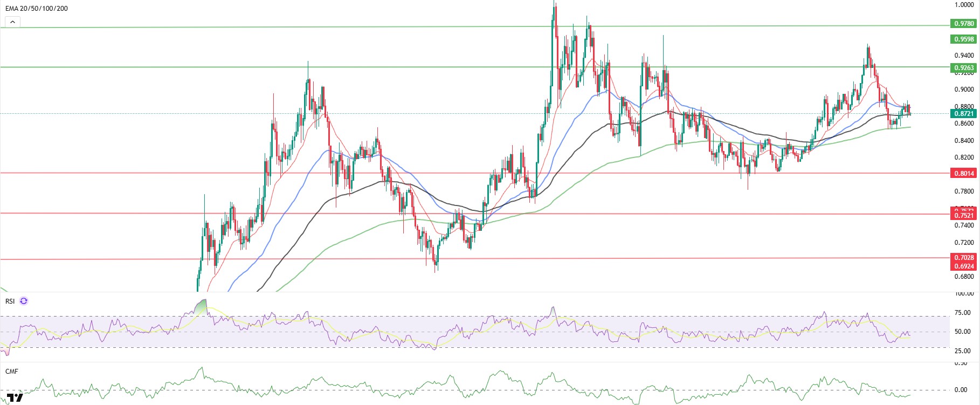Click the 0.8400 price axis value
Screen dimensions: 980x405
pyautogui.click(x=964, y=141)
